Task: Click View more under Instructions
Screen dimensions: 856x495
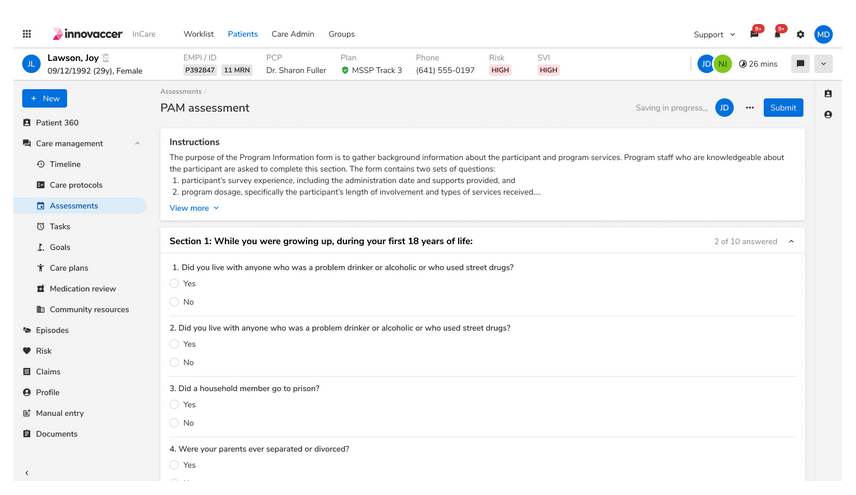Action: coord(194,208)
